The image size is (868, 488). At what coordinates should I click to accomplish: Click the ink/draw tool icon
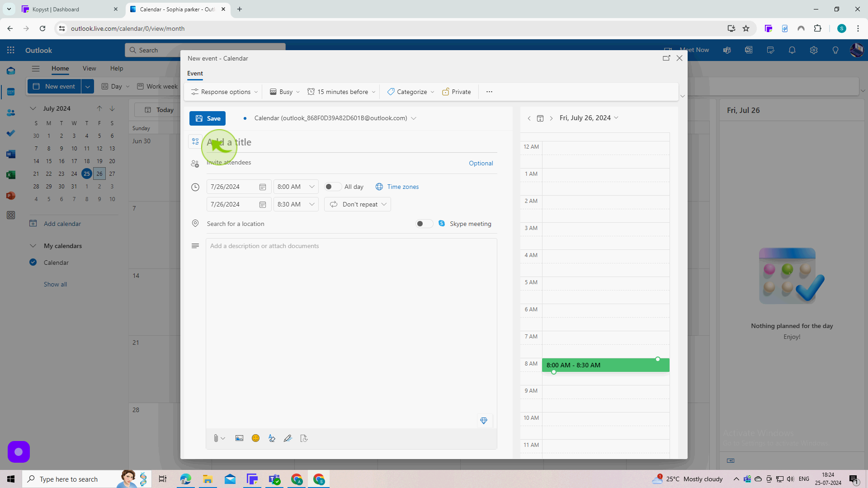[288, 438]
